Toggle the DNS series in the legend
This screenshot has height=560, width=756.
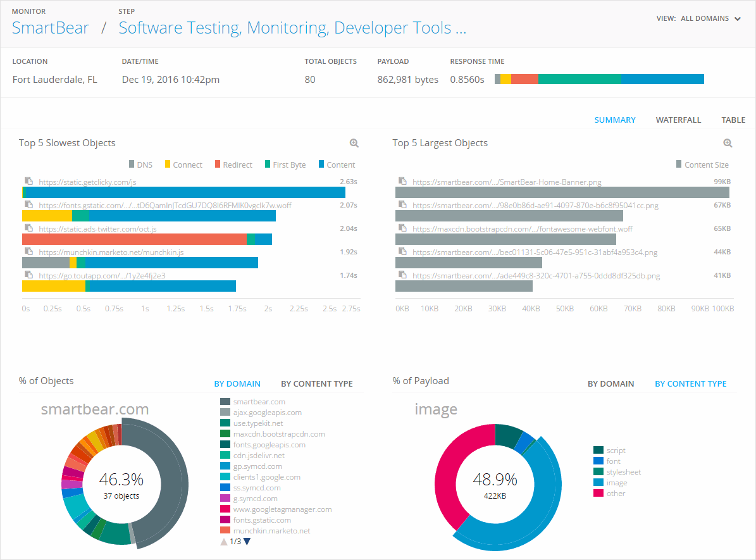point(141,165)
